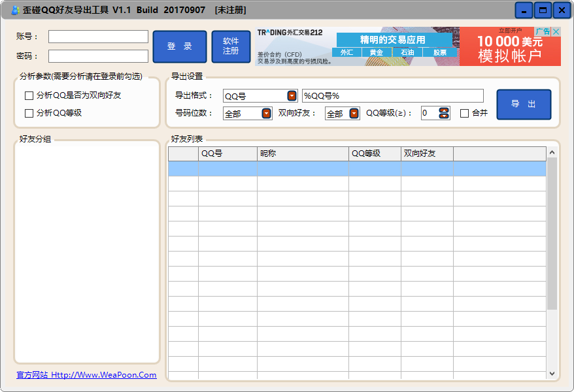574x392 pixels.
Task: Click the 广告 ad label icon
Action: 543,31
